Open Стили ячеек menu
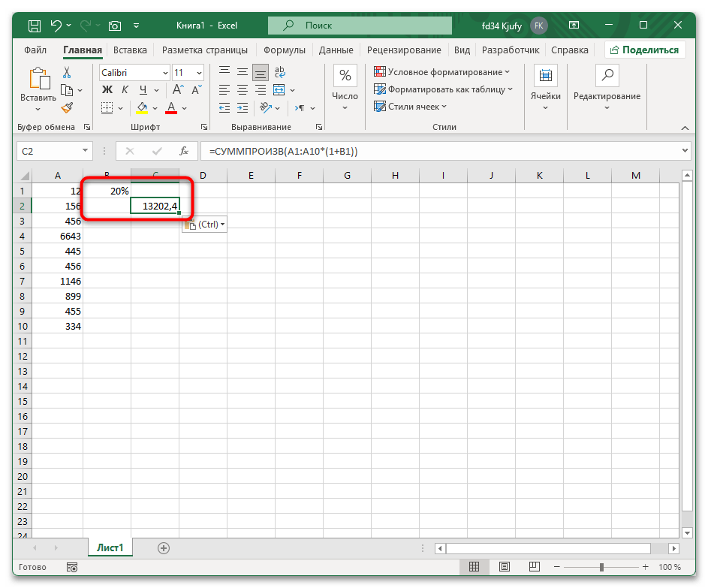This screenshot has height=588, width=708. 410,107
